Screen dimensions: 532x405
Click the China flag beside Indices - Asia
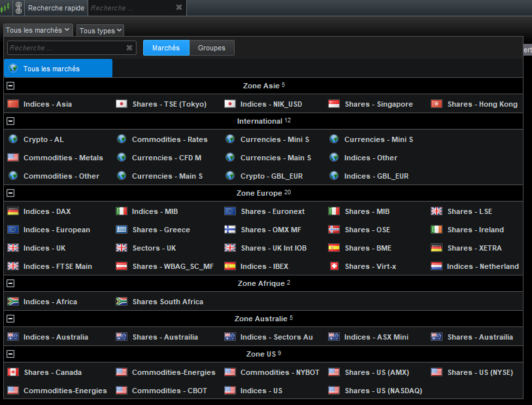pos(13,103)
